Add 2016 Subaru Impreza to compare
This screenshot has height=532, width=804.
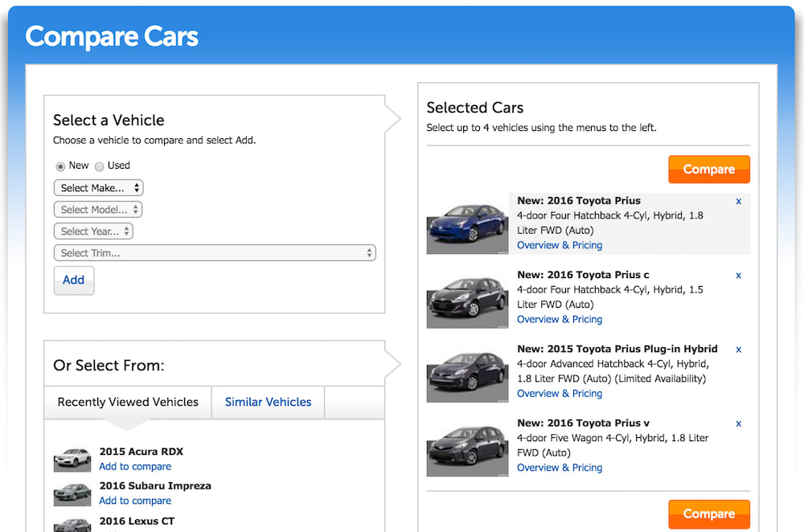135,501
